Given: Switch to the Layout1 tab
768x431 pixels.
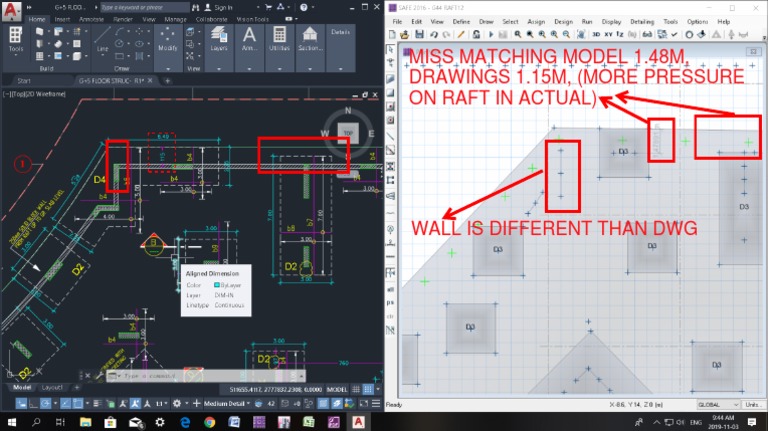Looking at the screenshot, I should [52, 387].
